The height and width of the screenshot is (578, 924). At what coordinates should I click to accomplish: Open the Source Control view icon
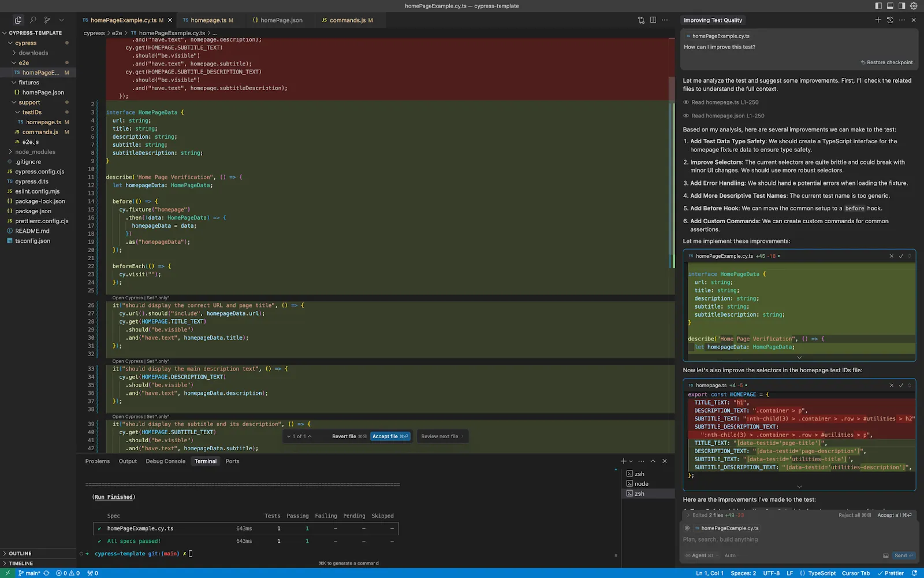click(x=47, y=20)
